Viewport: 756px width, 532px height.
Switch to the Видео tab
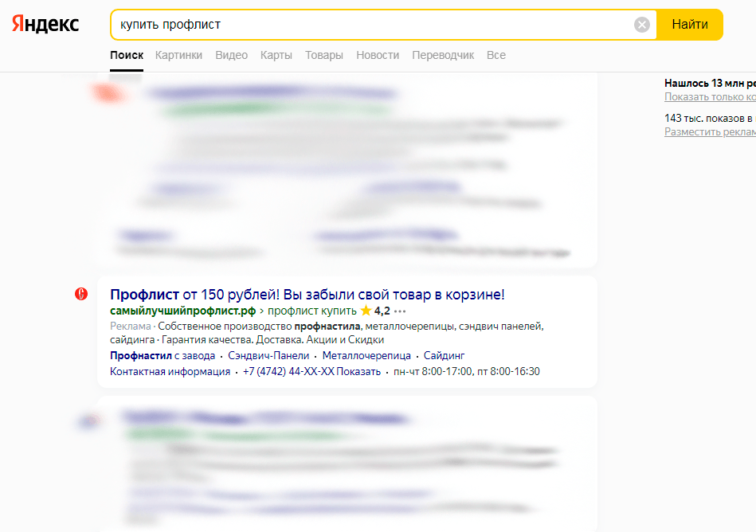232,56
